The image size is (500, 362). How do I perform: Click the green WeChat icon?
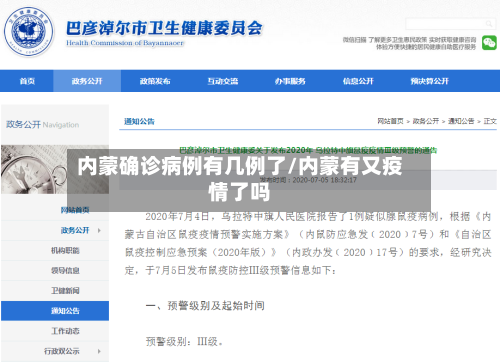[489, 43]
